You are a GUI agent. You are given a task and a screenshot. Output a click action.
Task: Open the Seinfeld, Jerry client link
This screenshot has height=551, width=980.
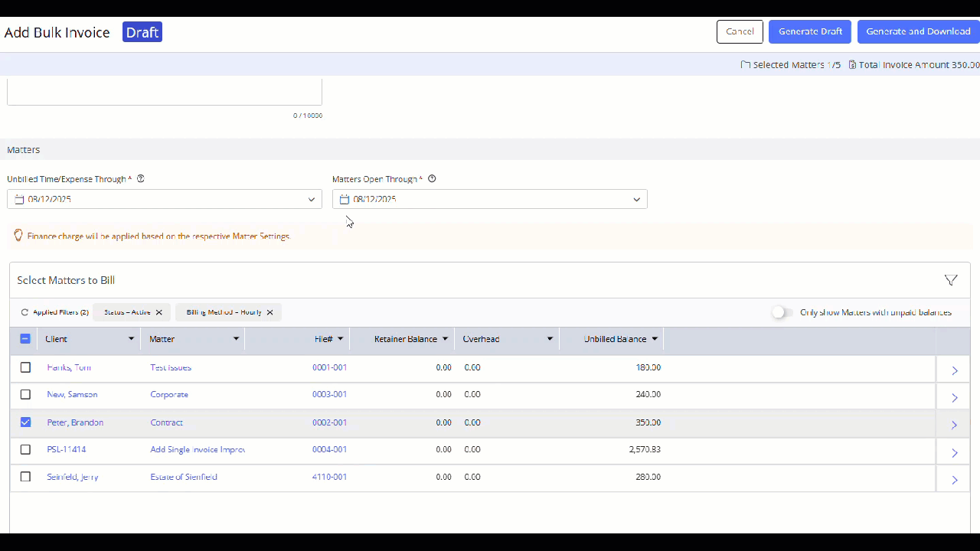coord(73,477)
